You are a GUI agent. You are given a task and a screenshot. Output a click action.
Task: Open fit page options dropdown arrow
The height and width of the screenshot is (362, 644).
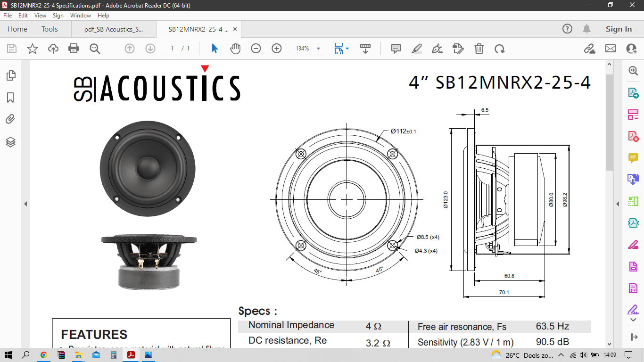(347, 49)
